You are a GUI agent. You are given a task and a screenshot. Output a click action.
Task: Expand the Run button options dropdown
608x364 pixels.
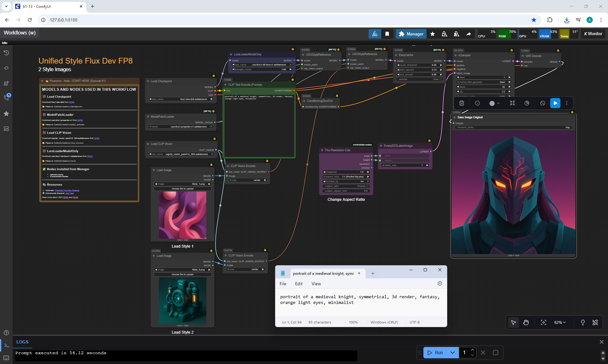[x=453, y=353]
